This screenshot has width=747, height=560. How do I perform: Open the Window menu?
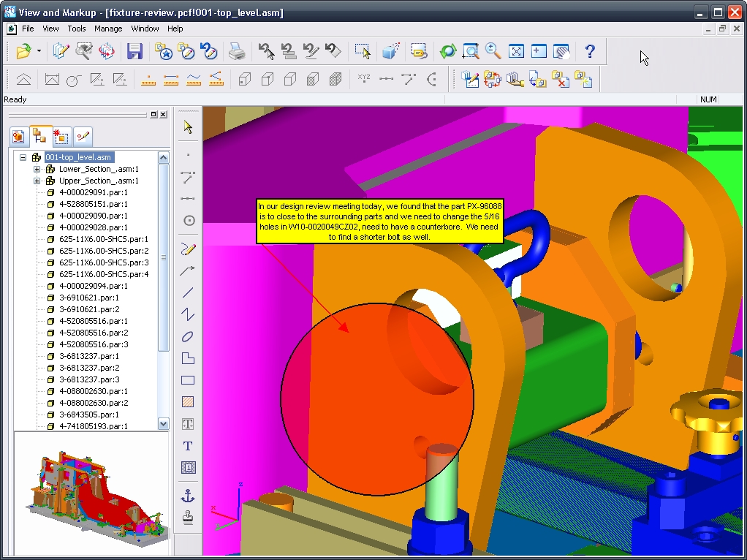[145, 29]
